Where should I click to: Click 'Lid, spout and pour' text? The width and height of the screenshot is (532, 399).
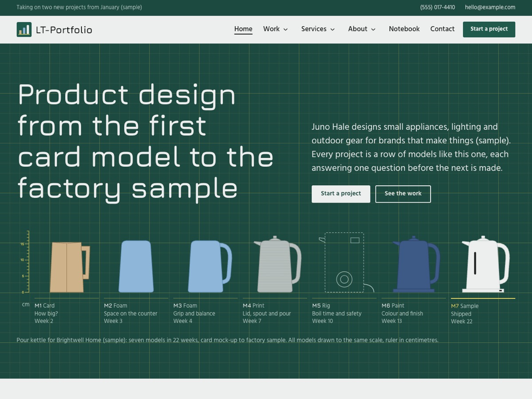267,313
